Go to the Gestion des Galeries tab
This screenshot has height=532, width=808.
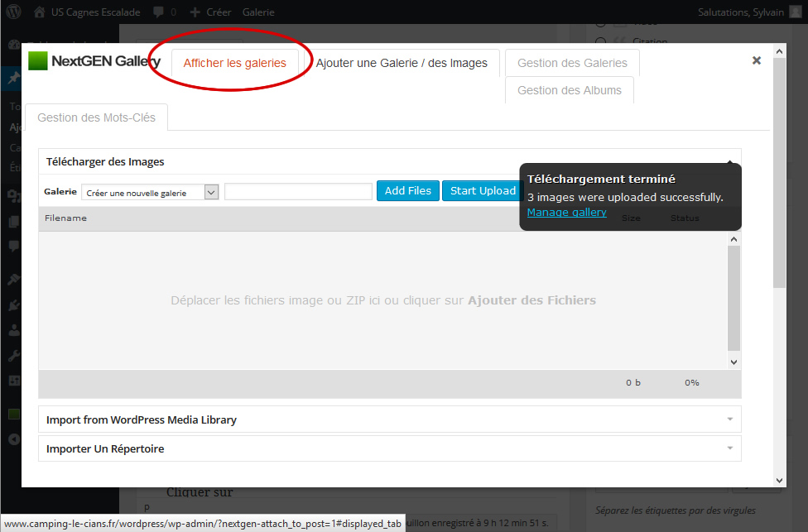pyautogui.click(x=572, y=63)
